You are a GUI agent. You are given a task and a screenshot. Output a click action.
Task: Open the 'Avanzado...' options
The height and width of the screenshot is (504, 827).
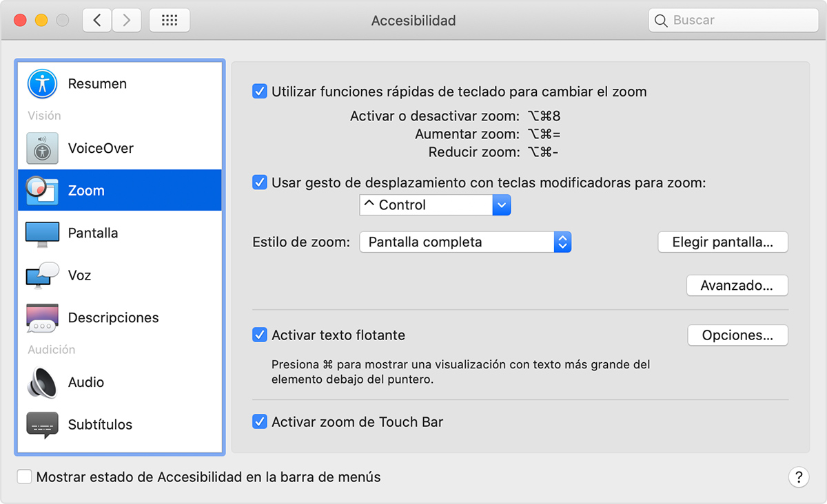click(x=737, y=285)
